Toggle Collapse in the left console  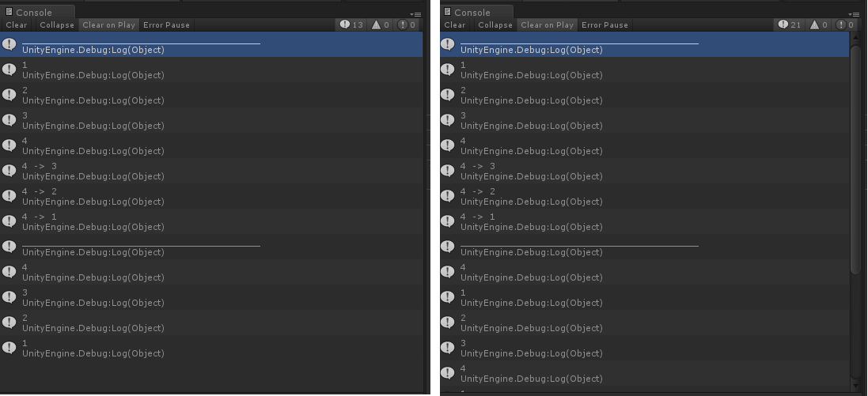pos(57,25)
